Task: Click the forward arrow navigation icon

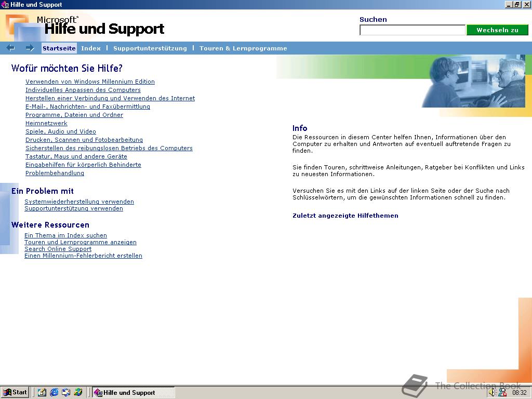Action: click(x=30, y=48)
